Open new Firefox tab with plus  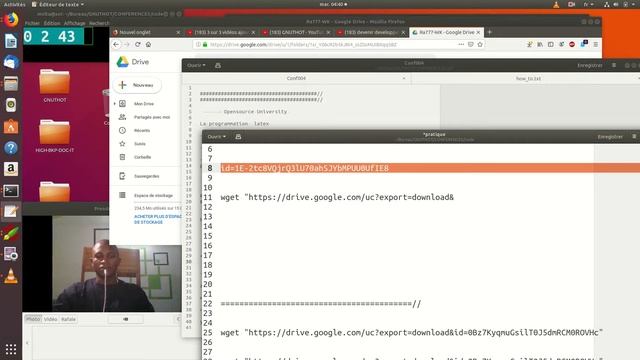[490, 32]
